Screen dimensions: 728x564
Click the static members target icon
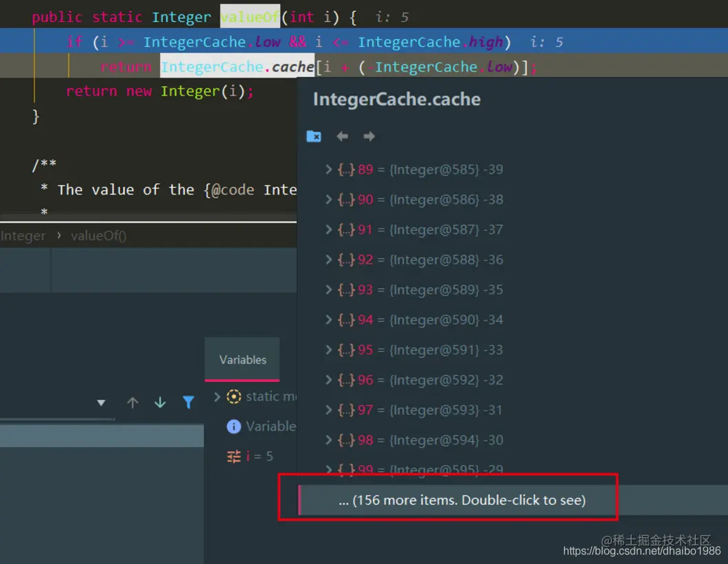[234, 396]
